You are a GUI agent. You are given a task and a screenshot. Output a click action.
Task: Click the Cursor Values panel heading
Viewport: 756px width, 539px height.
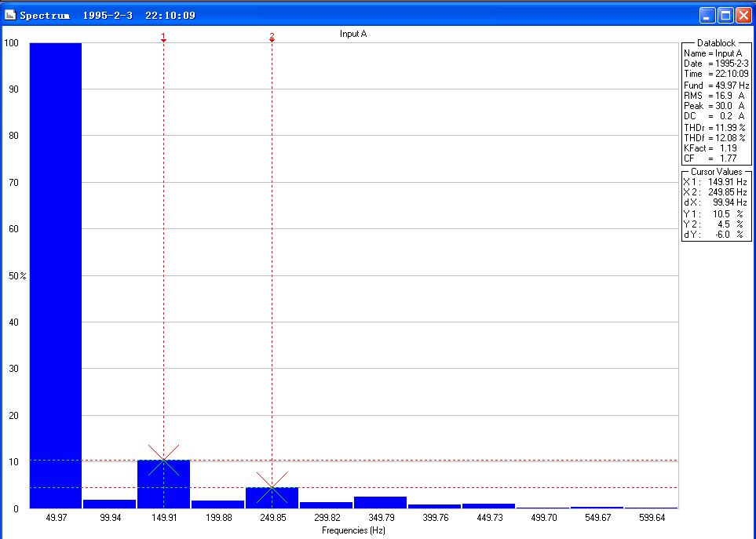[x=717, y=172]
